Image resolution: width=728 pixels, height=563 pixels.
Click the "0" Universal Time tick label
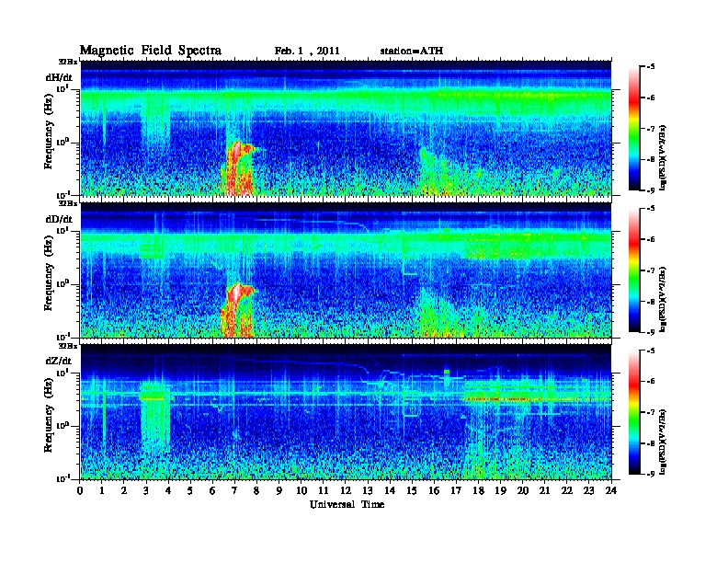(x=80, y=491)
